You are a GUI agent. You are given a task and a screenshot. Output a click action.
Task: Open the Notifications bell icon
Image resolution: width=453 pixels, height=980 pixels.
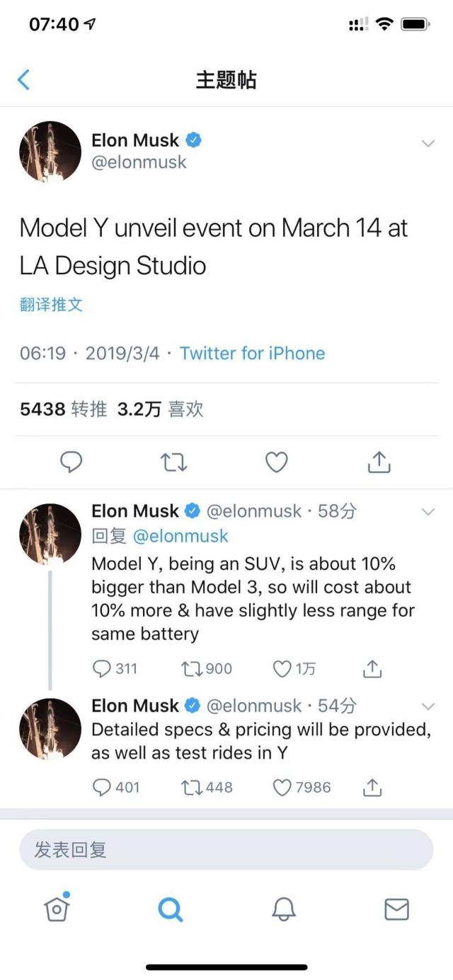click(x=283, y=910)
